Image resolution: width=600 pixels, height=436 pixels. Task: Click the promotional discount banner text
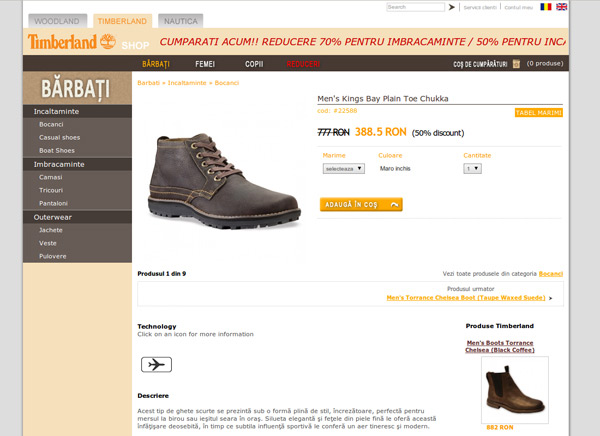[x=362, y=42]
